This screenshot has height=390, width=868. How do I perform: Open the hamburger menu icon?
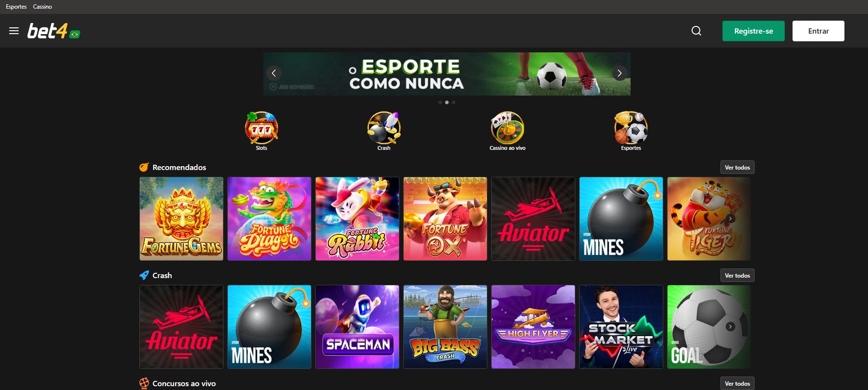(x=14, y=31)
